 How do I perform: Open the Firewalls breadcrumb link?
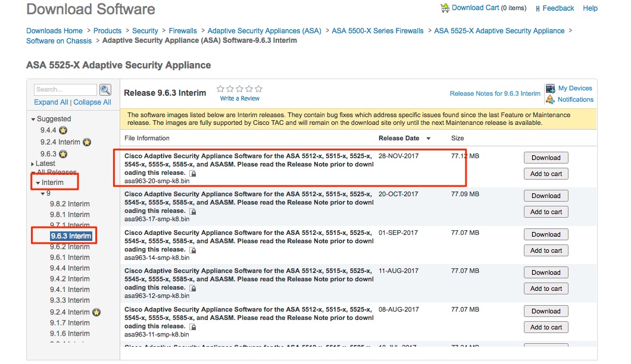pyautogui.click(x=182, y=31)
